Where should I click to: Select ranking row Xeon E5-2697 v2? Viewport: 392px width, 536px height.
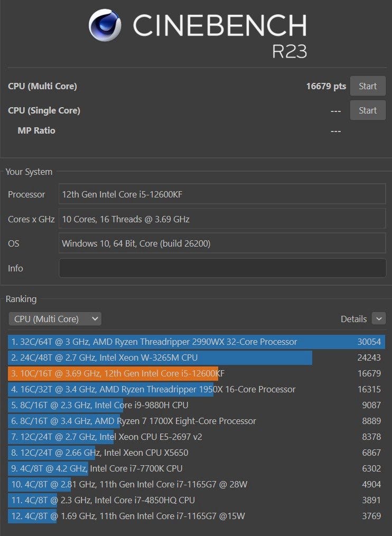[x=197, y=437]
